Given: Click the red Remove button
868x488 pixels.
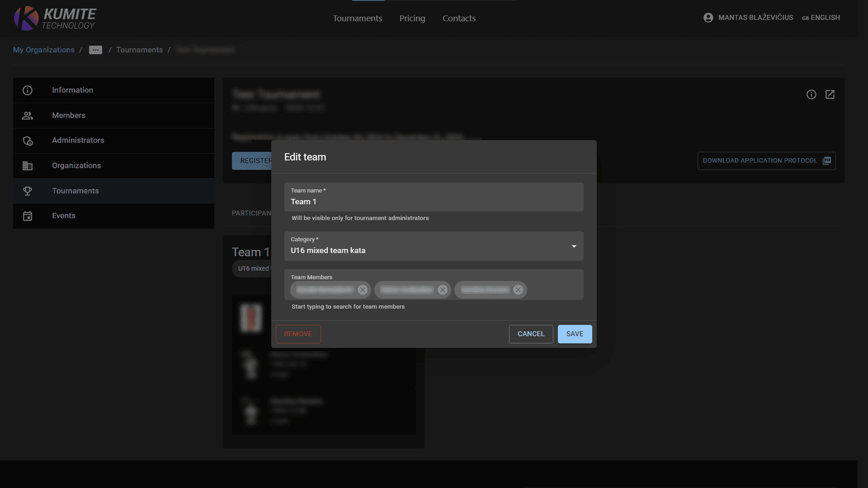Looking at the screenshot, I should click(298, 334).
